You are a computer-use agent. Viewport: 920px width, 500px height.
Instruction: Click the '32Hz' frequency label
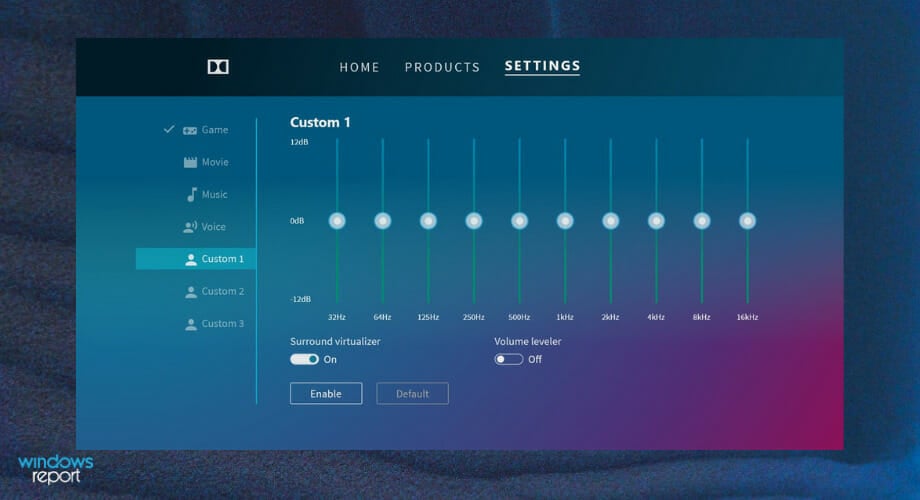point(337,317)
